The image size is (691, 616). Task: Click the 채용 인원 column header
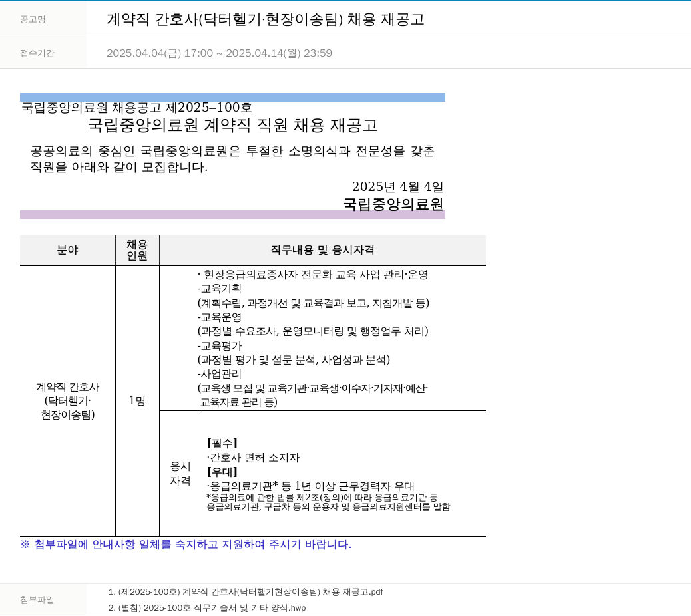pos(137,250)
